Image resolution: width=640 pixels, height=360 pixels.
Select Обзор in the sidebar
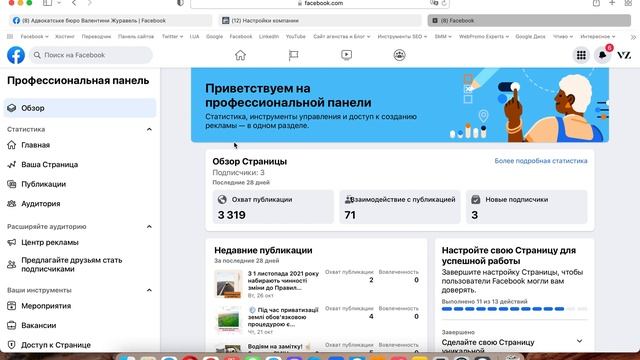click(80, 108)
